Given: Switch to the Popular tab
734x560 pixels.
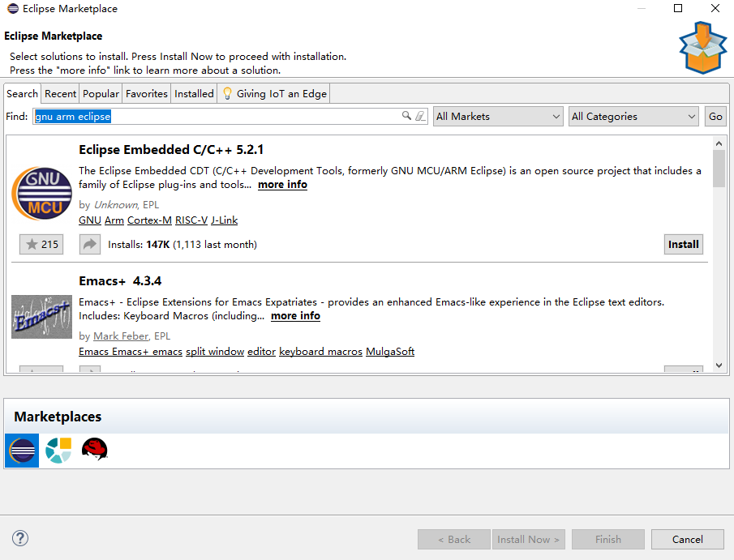Looking at the screenshot, I should [101, 93].
